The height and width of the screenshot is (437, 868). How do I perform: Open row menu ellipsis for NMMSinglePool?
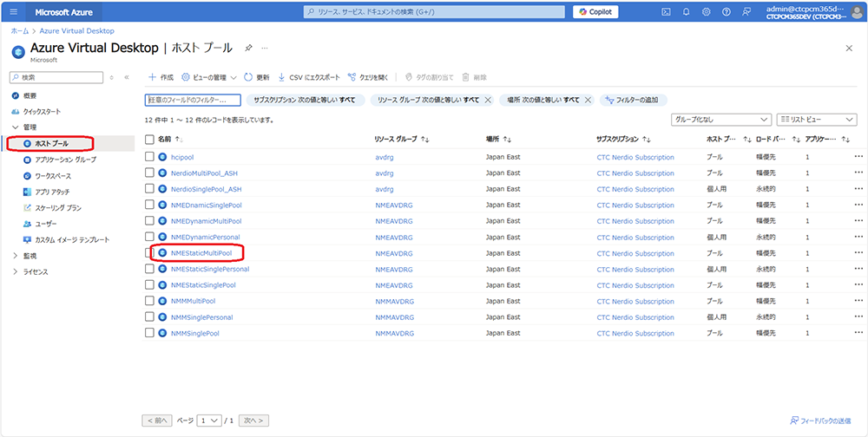tap(858, 333)
